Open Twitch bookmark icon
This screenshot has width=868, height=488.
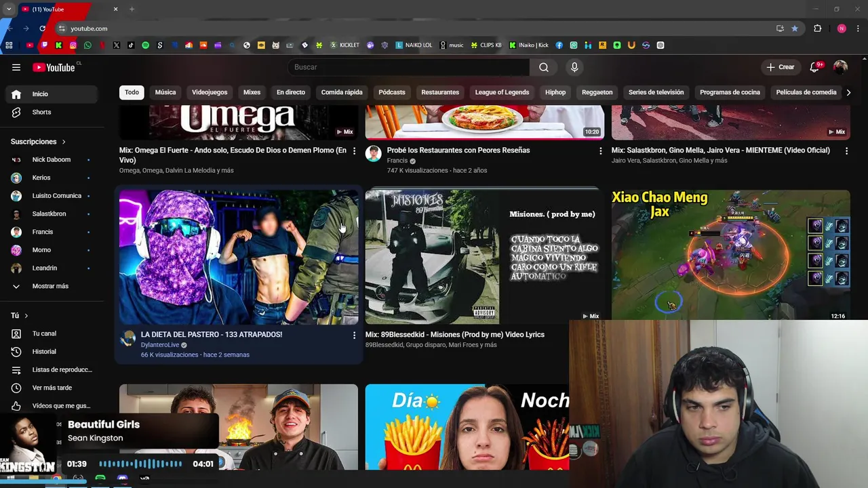(44, 45)
